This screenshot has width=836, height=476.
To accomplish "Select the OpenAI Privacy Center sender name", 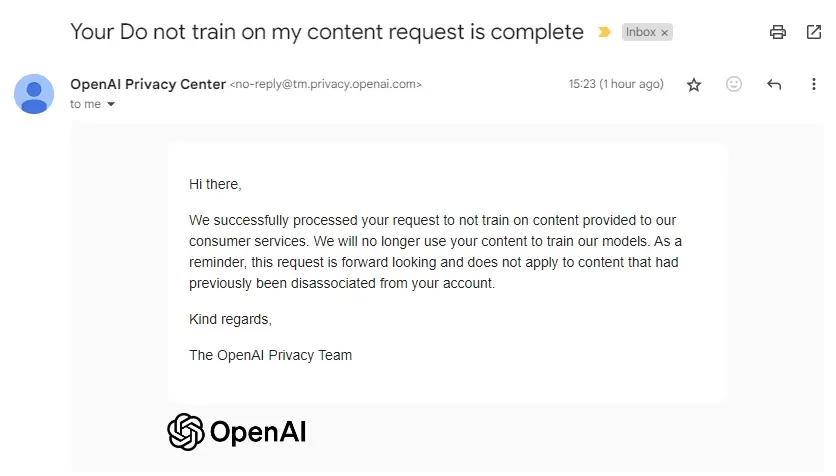I will point(148,84).
